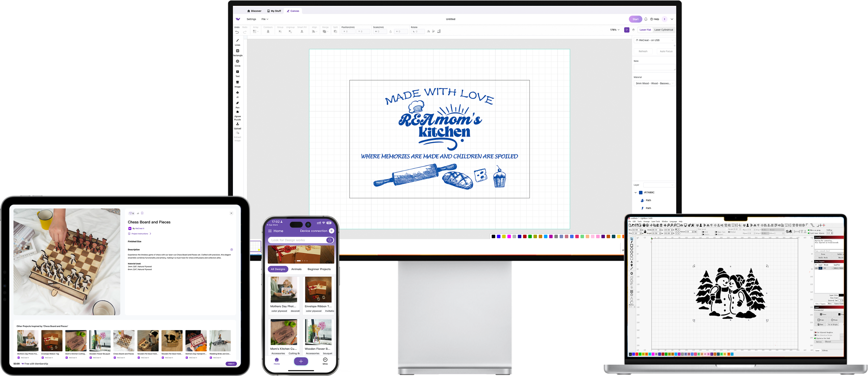Open the AI tool in sidebar
This screenshot has height=376, width=868.
coord(237,93)
